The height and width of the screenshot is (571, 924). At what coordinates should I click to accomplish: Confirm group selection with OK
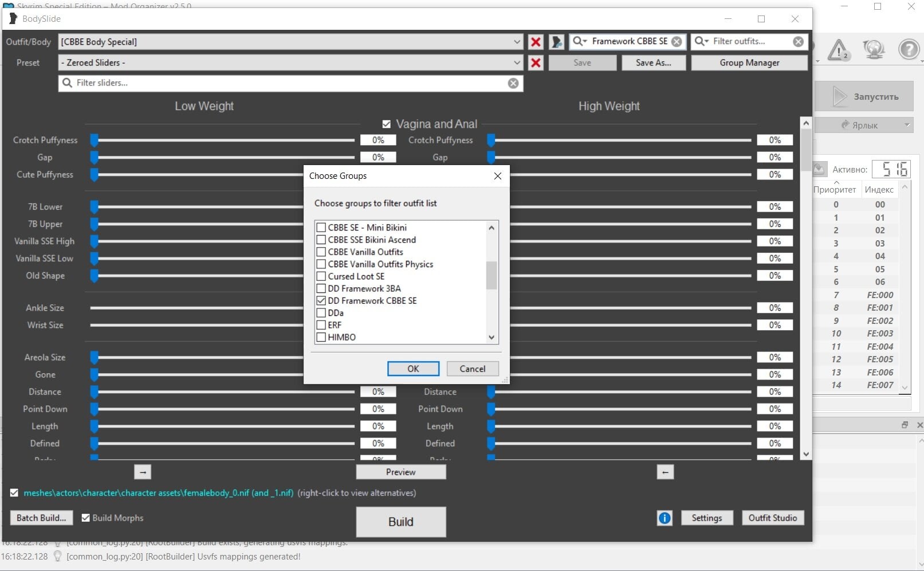coord(413,369)
